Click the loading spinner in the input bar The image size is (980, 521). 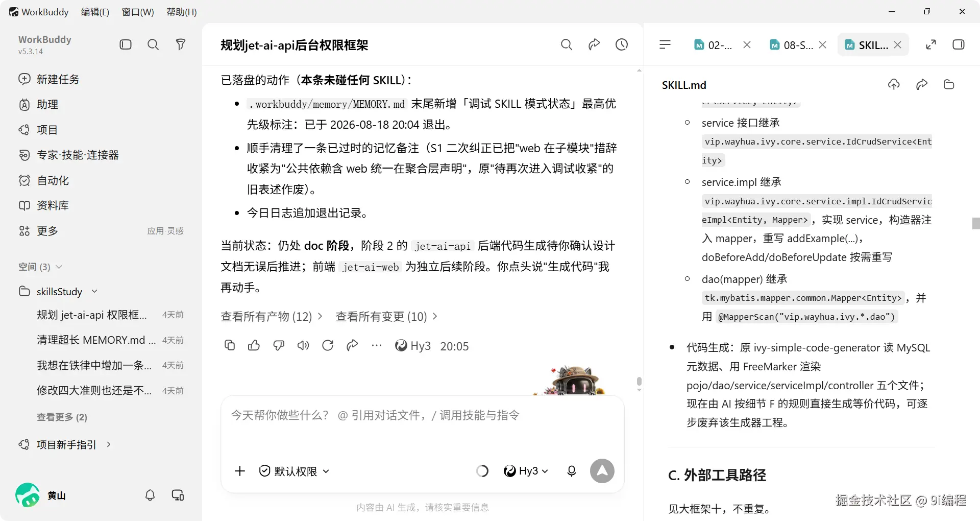coord(482,471)
